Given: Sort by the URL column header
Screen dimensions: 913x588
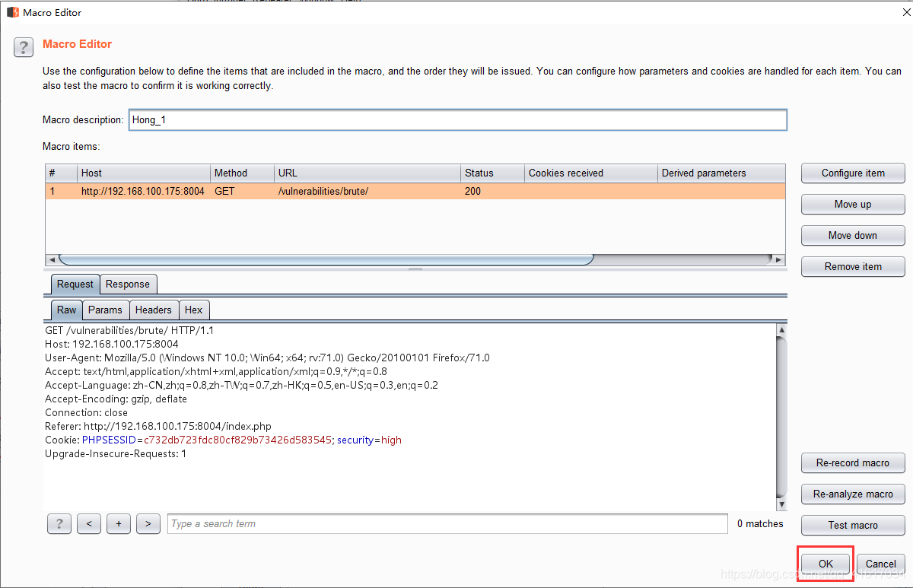Looking at the screenshot, I should point(367,173).
